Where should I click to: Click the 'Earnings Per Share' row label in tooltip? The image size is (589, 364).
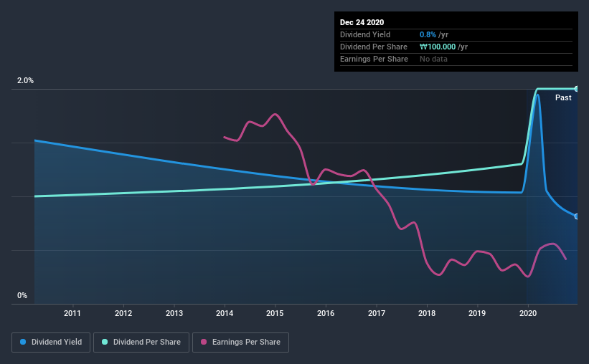[x=374, y=59]
